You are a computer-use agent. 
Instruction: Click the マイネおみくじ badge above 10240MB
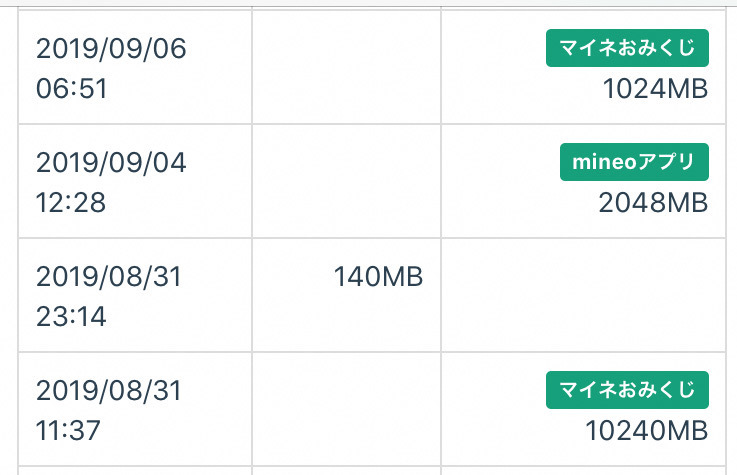tap(627, 390)
